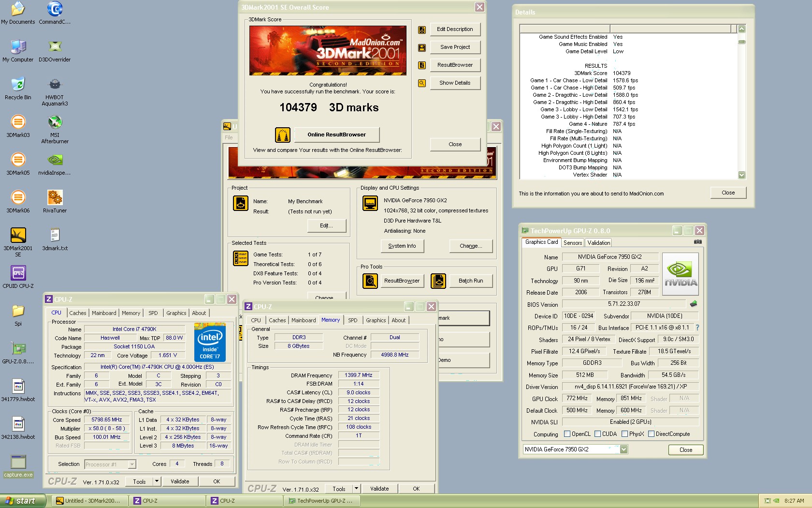Click Details list scrollbar thumb
Image resolution: width=812 pixels, height=508 pixels.
coord(741,42)
